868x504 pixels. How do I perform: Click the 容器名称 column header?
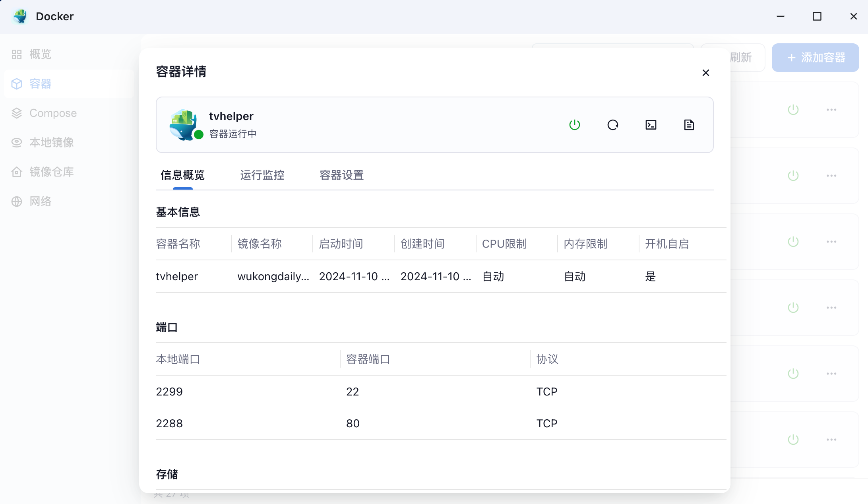(x=178, y=244)
